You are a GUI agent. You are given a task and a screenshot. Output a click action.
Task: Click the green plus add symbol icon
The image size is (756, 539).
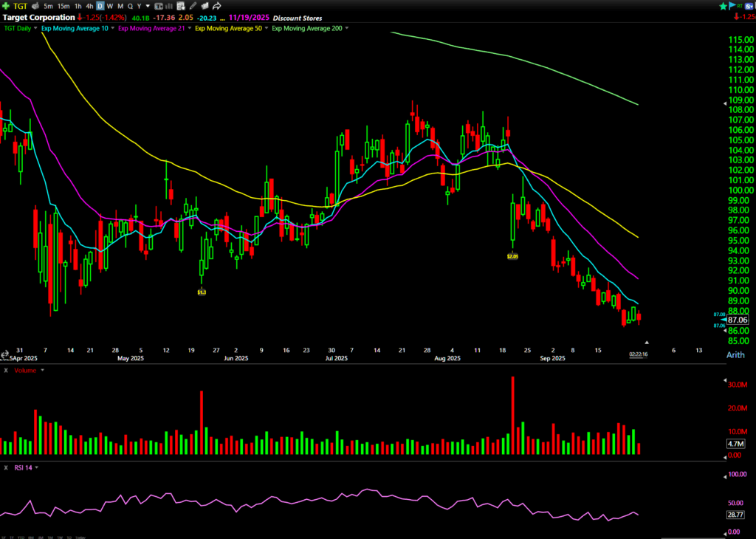(x=6, y=6)
